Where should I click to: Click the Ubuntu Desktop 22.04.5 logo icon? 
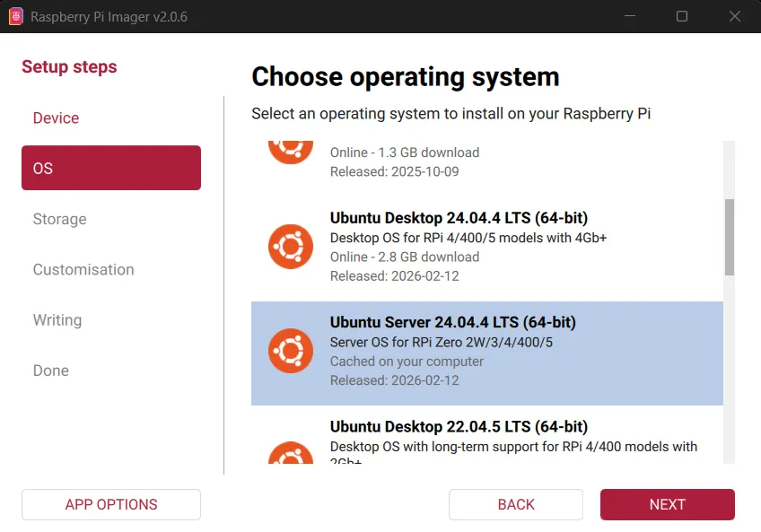click(x=291, y=453)
